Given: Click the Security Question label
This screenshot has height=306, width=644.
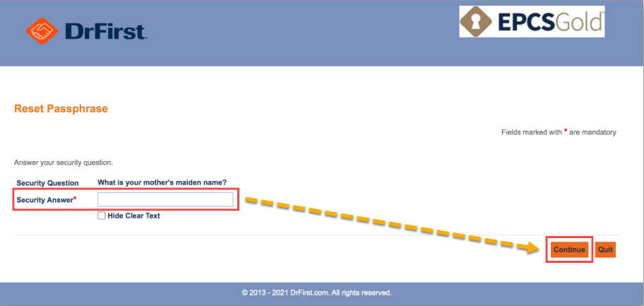Looking at the screenshot, I should (x=47, y=183).
